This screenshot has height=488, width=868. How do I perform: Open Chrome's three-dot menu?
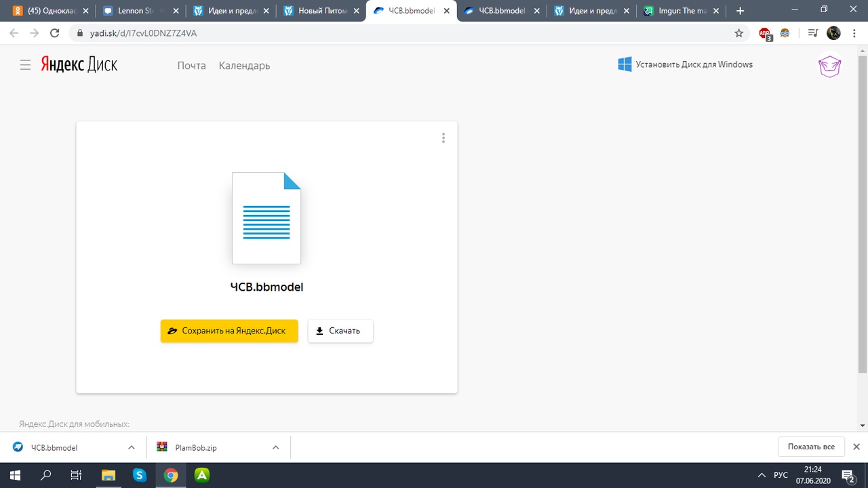coord(854,33)
